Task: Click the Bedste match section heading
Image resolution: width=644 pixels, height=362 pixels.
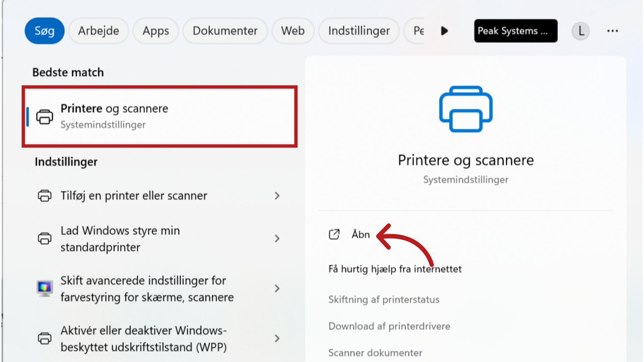Action: tap(68, 72)
